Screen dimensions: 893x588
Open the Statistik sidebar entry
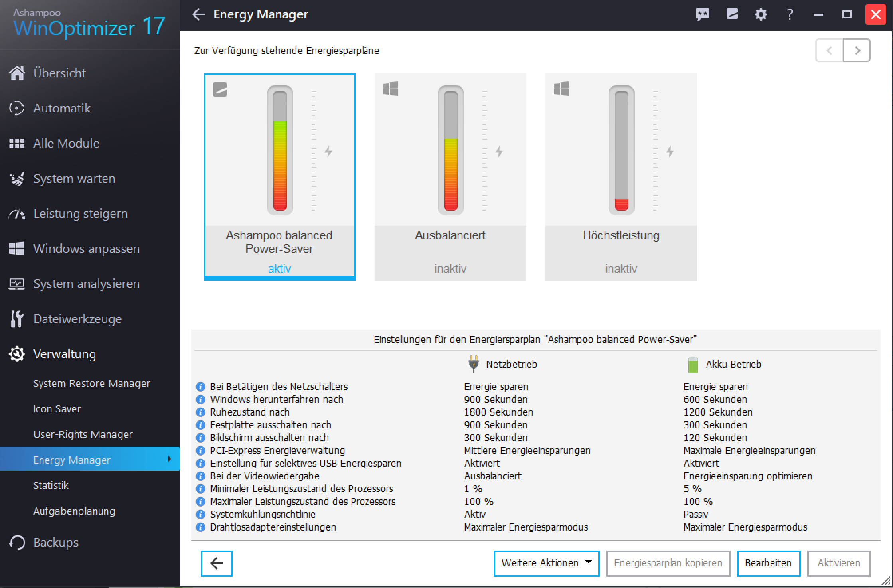[x=51, y=485]
